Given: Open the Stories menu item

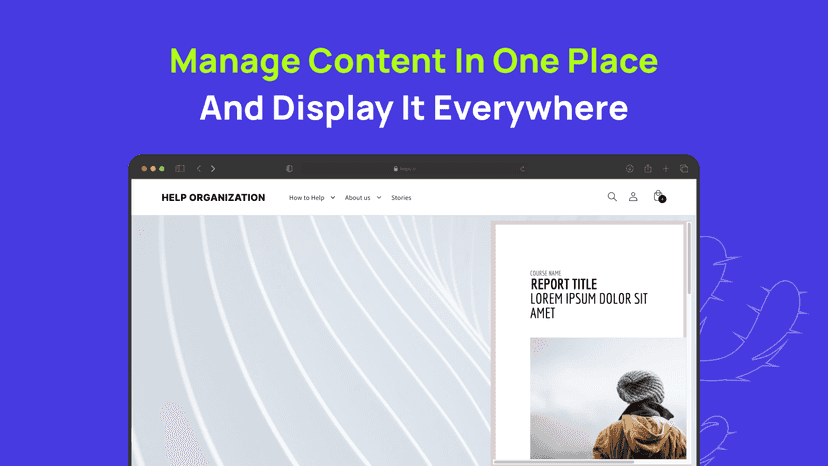Looking at the screenshot, I should tap(401, 198).
